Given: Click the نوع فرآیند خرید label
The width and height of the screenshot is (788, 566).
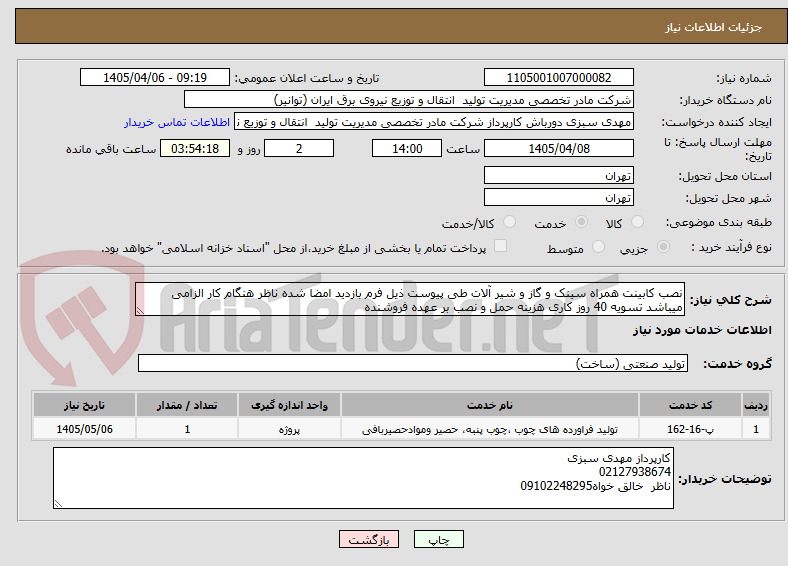Looking at the screenshot, I should [731, 247].
